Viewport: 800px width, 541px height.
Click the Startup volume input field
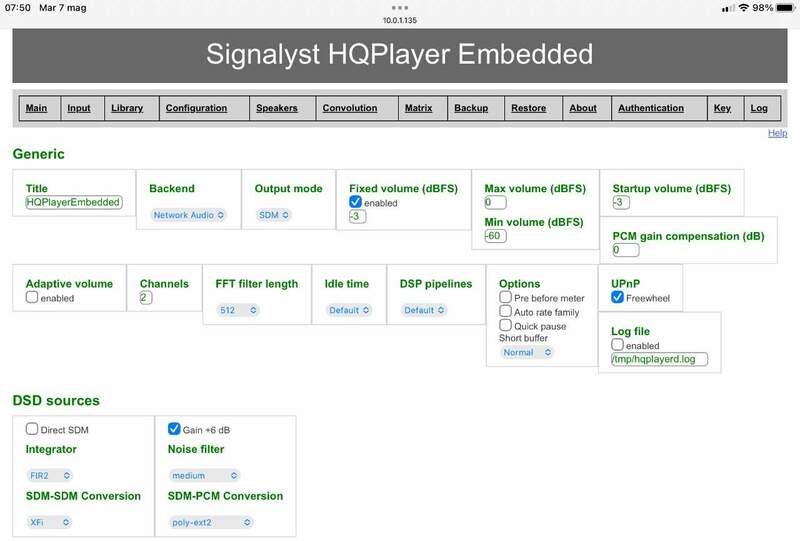(621, 202)
